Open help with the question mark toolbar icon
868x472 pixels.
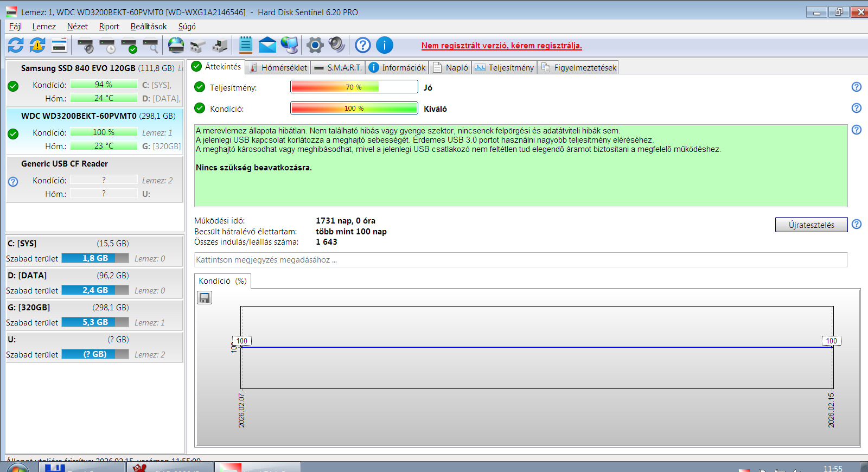tap(363, 45)
